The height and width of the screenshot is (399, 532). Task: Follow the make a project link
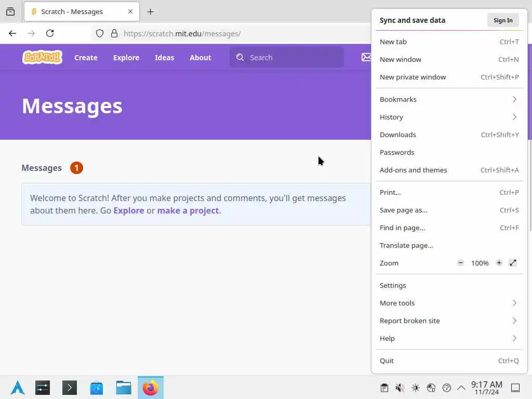coord(188,210)
